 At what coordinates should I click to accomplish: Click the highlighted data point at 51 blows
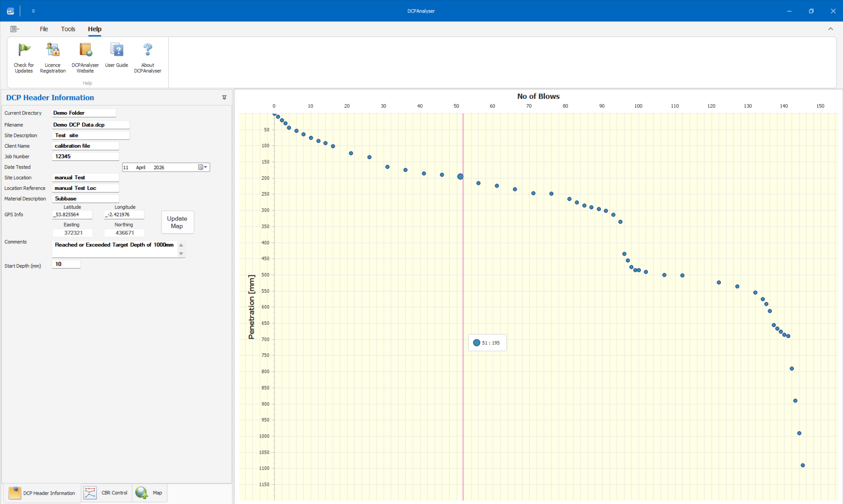[x=460, y=177]
